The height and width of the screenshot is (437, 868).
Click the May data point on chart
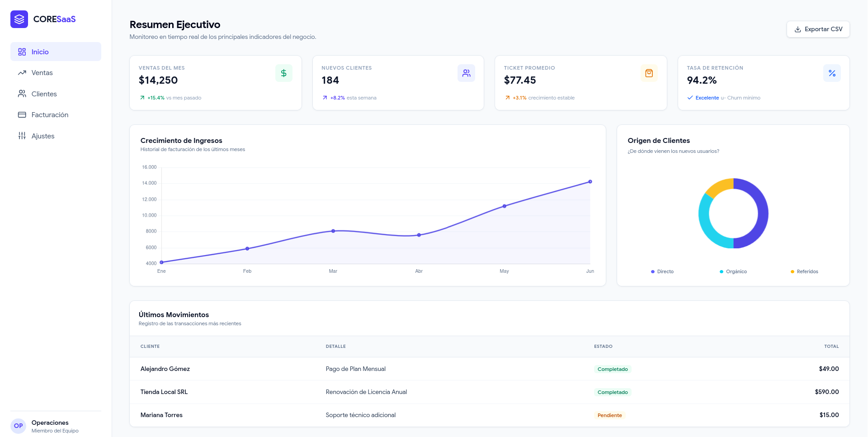tap(505, 206)
